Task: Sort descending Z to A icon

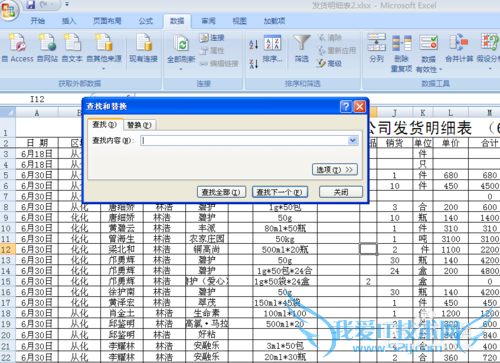Action: (x=254, y=63)
